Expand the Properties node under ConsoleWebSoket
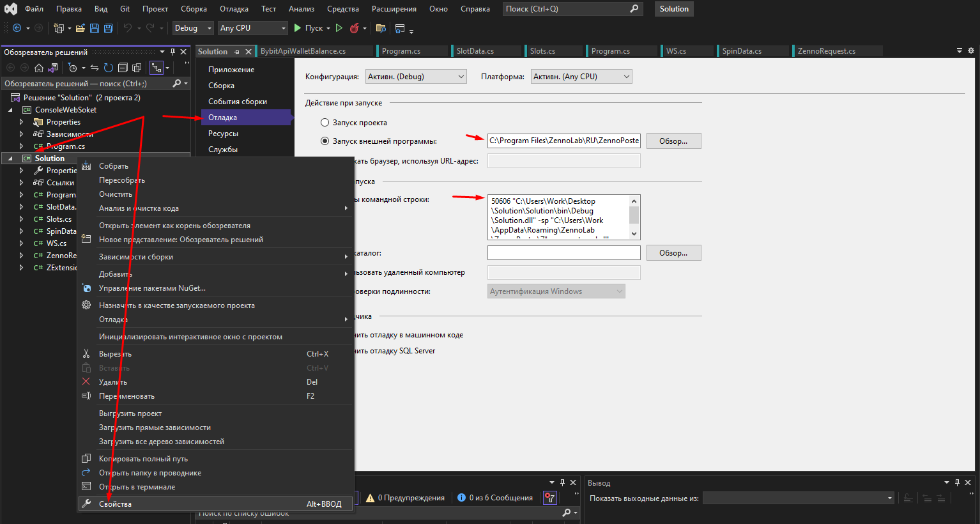Viewport: 980px width, 524px height. point(21,122)
